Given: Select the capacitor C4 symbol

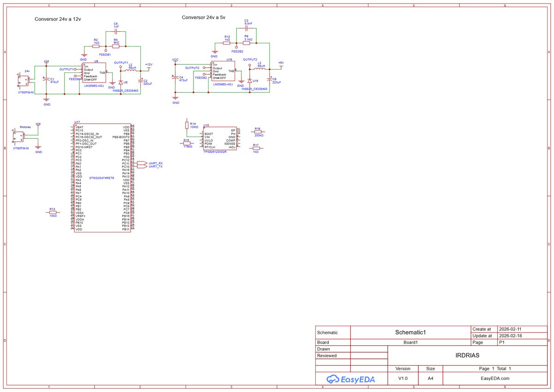Looking at the screenshot, I should pos(175,77).
